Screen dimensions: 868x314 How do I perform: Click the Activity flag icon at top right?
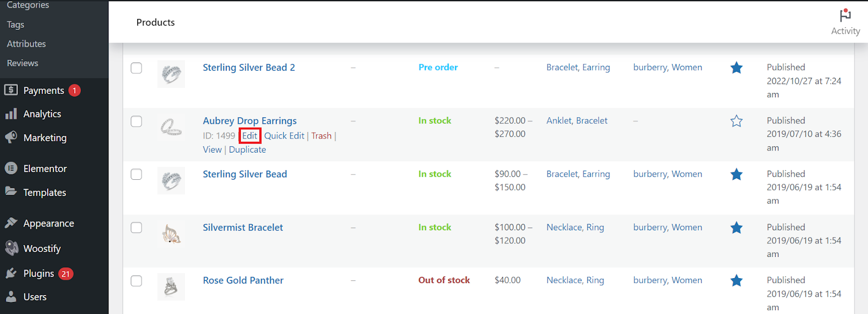pos(845,15)
